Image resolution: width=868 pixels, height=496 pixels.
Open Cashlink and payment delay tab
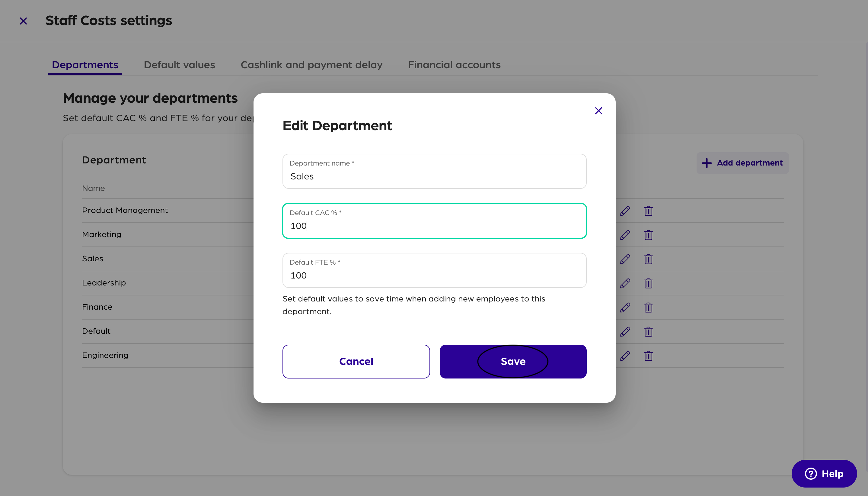point(311,65)
